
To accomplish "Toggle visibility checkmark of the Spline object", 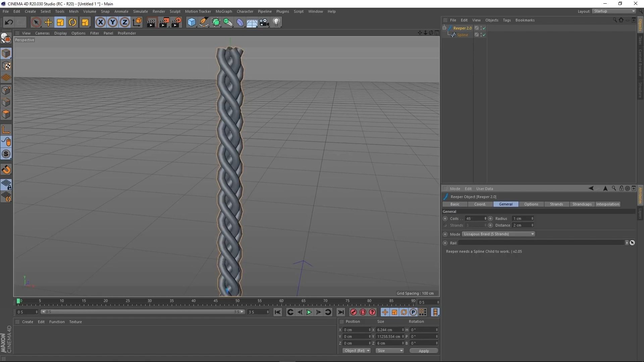I will click(484, 35).
